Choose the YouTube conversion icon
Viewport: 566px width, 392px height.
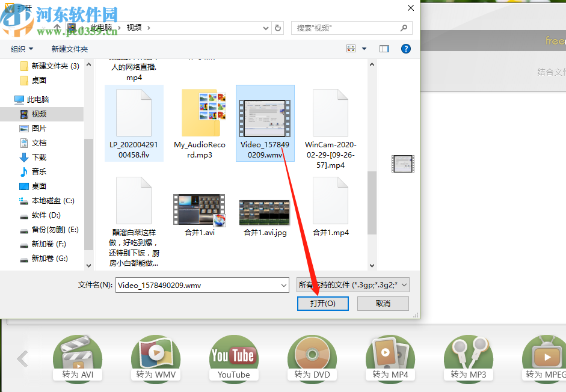[234, 358]
